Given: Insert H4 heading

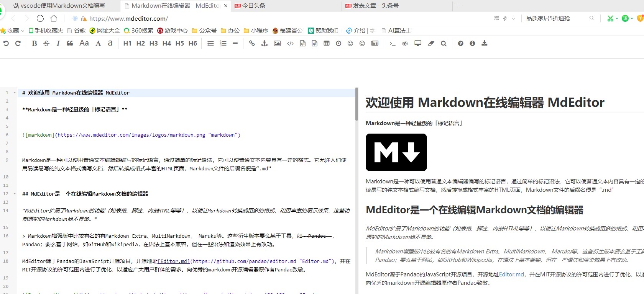Looking at the screenshot, I should (167, 44).
